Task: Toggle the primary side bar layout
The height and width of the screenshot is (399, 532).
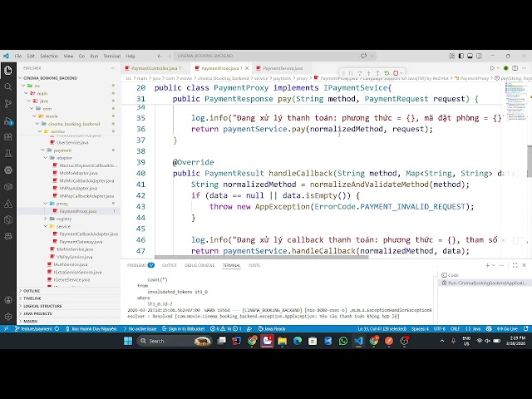Action: (461, 56)
